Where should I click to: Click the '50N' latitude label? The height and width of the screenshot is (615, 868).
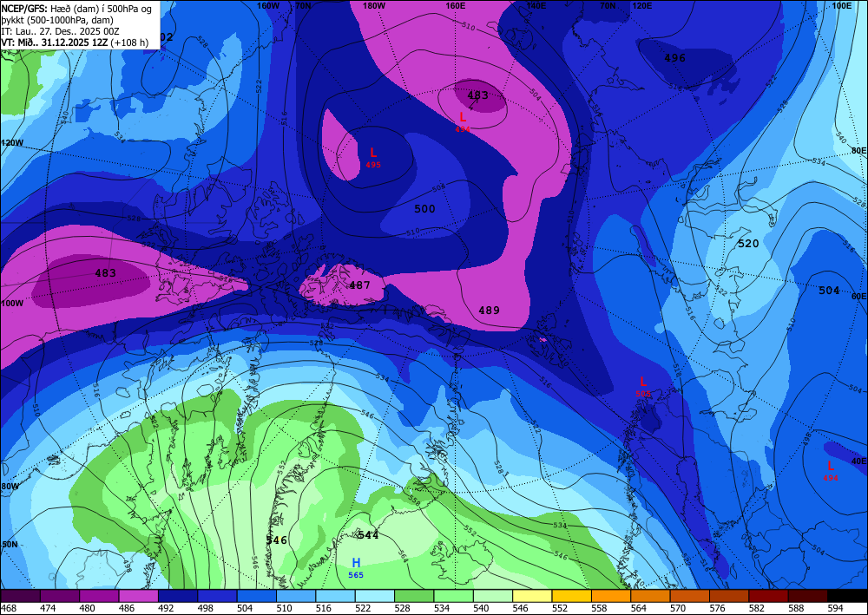(x=10, y=545)
